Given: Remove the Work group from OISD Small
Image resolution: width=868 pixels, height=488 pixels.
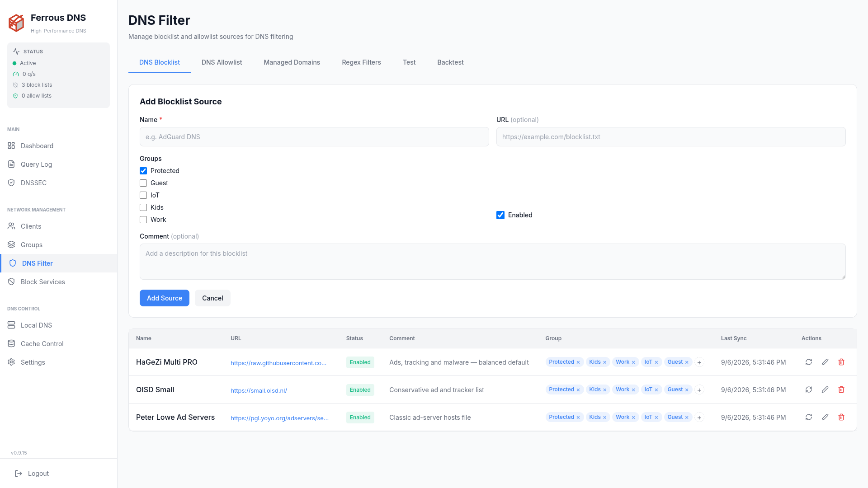Looking at the screenshot, I should pyautogui.click(x=633, y=390).
